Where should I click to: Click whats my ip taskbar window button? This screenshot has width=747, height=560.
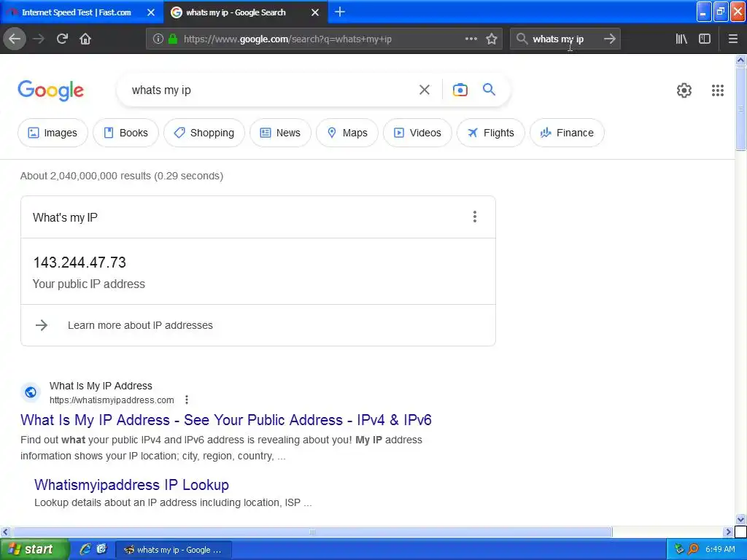coord(174,550)
